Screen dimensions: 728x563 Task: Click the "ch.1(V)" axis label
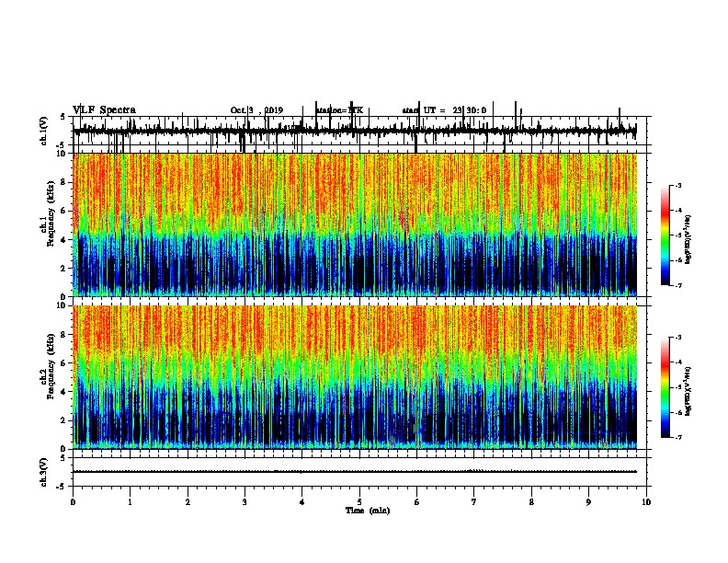click(x=43, y=131)
